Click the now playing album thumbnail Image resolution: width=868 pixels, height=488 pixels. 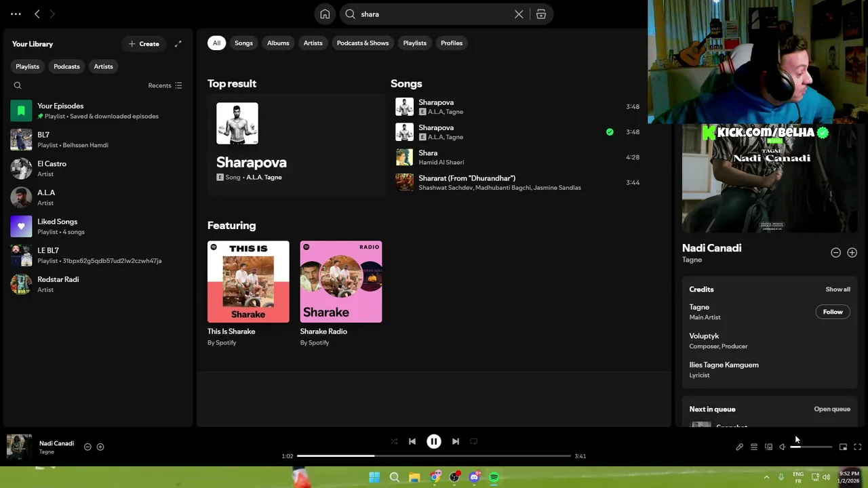click(19, 447)
